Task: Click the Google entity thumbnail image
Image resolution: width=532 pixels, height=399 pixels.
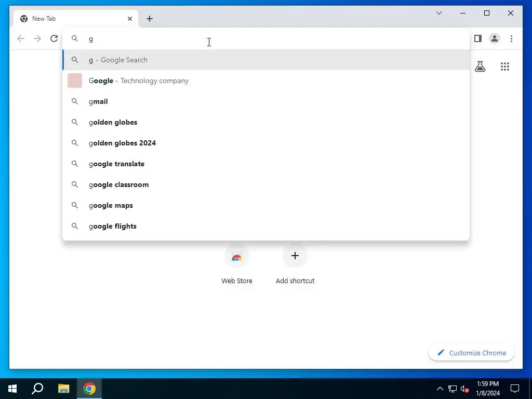Action: click(x=75, y=81)
